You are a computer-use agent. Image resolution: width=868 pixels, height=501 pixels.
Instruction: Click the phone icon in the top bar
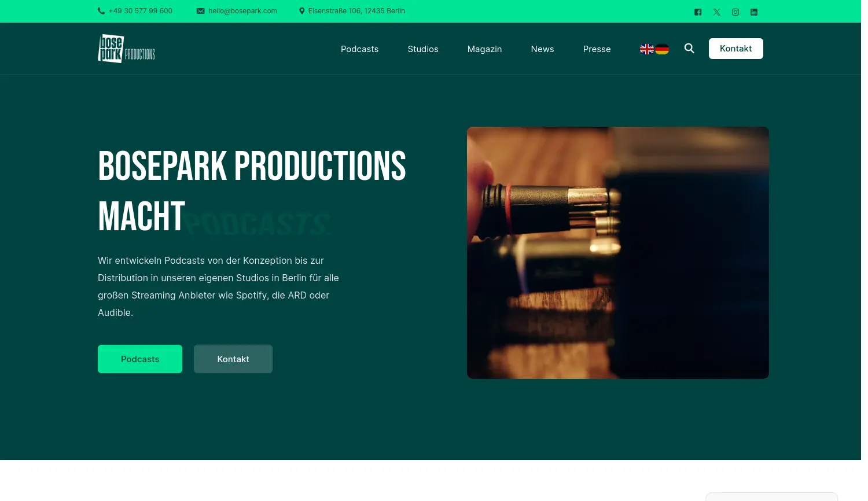[102, 10]
